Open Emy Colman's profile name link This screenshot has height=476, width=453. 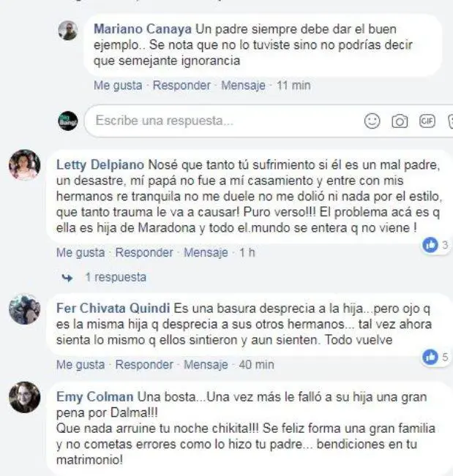95,397
